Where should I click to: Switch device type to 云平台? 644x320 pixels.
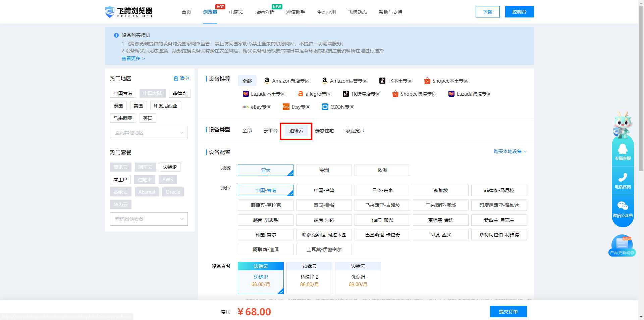click(x=270, y=131)
